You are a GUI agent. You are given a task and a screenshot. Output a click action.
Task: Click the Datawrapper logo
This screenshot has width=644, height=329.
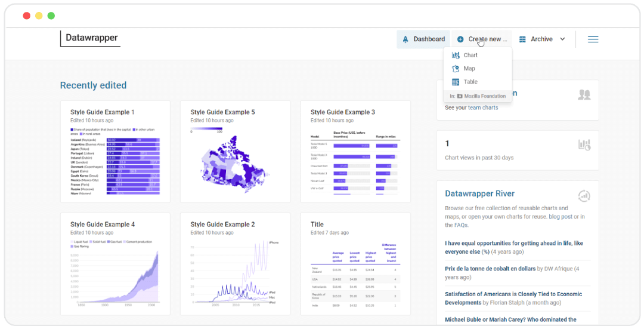pos(92,38)
